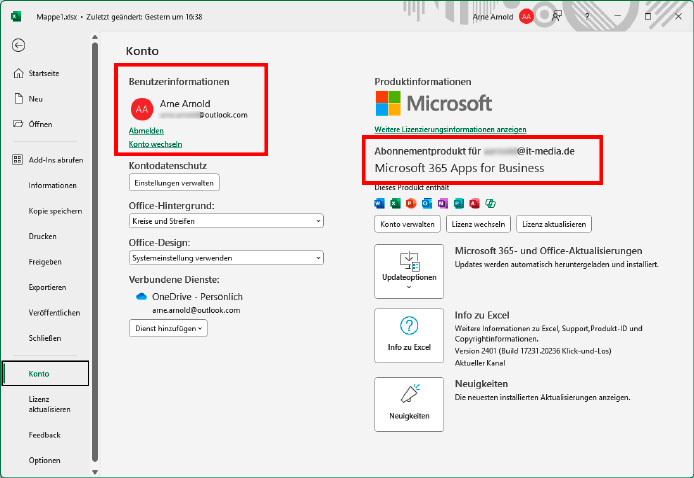Screen dimensions: 694x478
Task: Open the Office-Design dropdown
Action: click(226, 258)
